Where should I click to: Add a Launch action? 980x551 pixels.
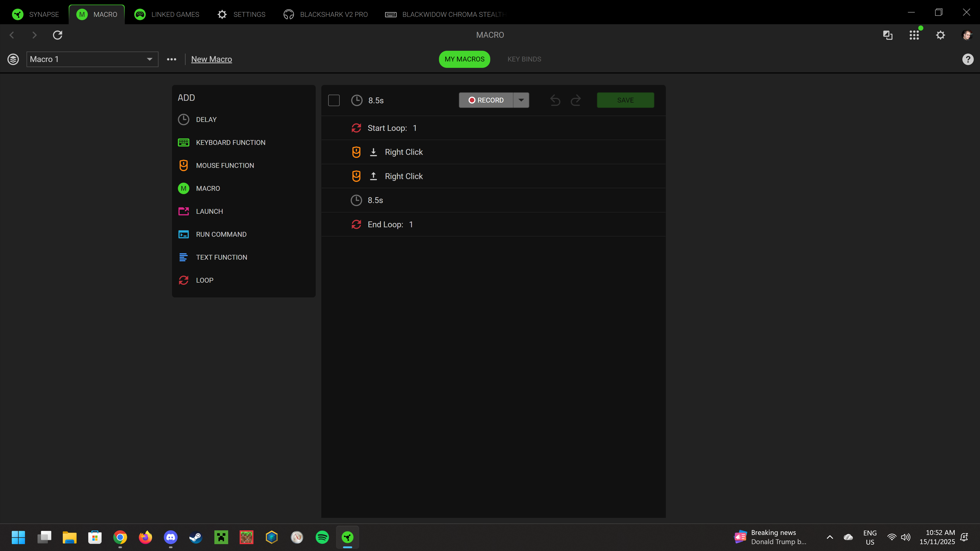point(209,211)
